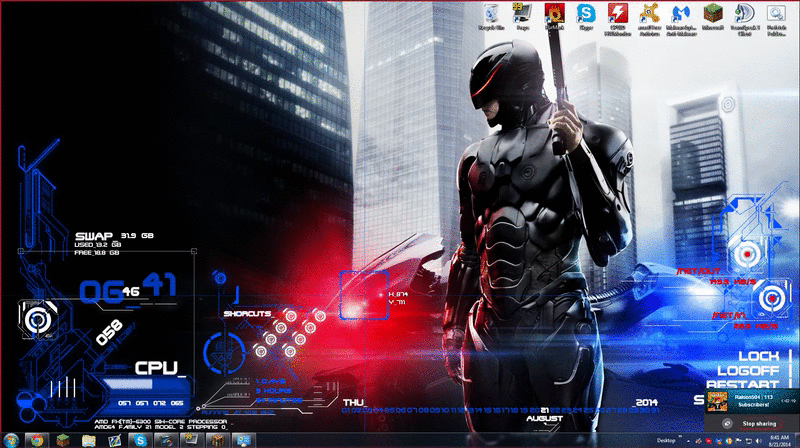The height and width of the screenshot is (448, 800).
Task: Open Google Chrome from the taskbar
Action: 37,440
